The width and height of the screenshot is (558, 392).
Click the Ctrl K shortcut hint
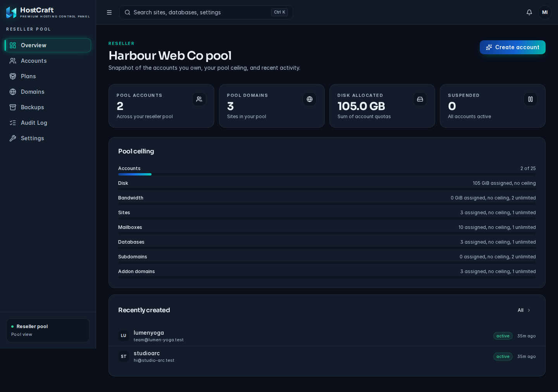point(279,12)
